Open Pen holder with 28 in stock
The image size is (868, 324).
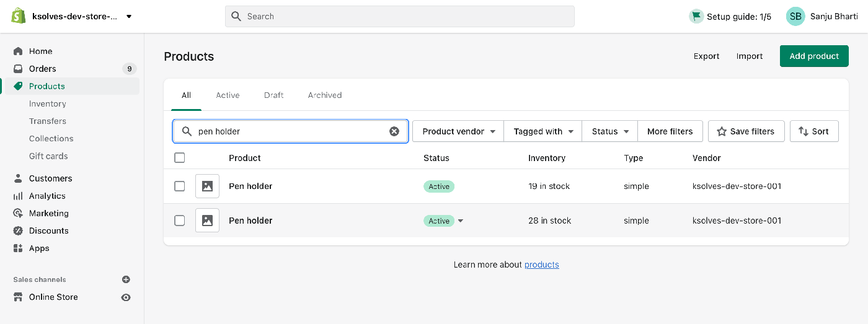250,221
